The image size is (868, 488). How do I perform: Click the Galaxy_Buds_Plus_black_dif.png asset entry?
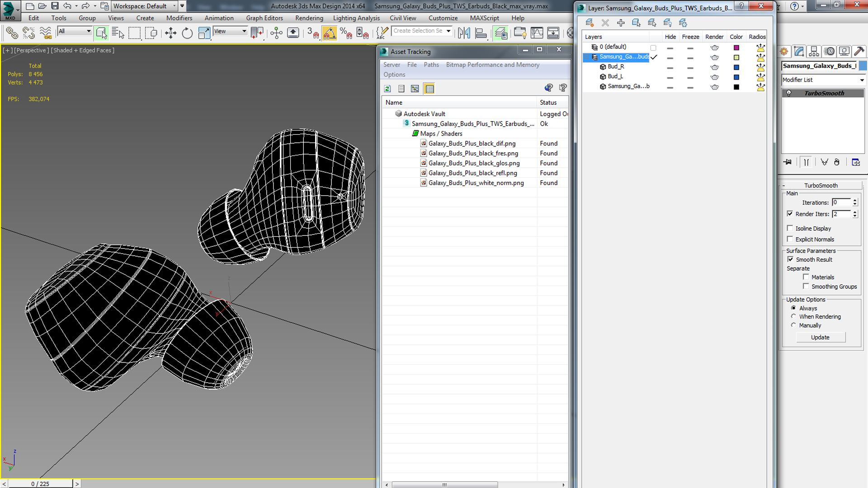[472, 143]
